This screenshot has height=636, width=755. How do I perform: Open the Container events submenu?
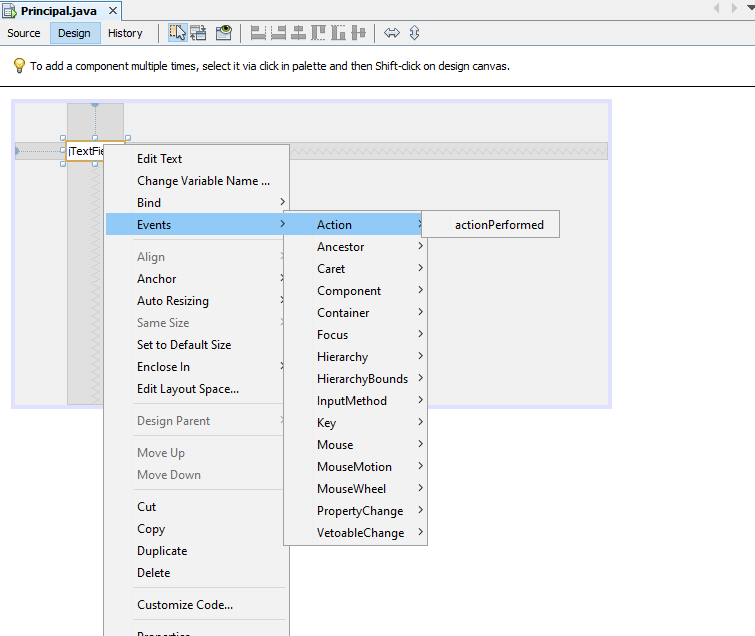click(355, 313)
